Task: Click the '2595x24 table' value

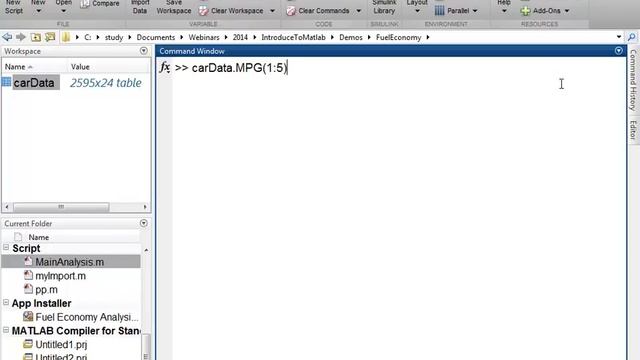Action: (106, 83)
